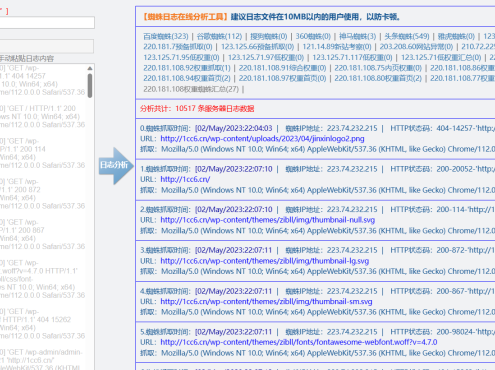495x370 pixels.
Task: Click the gray second input field on the left
Action: (47, 46)
